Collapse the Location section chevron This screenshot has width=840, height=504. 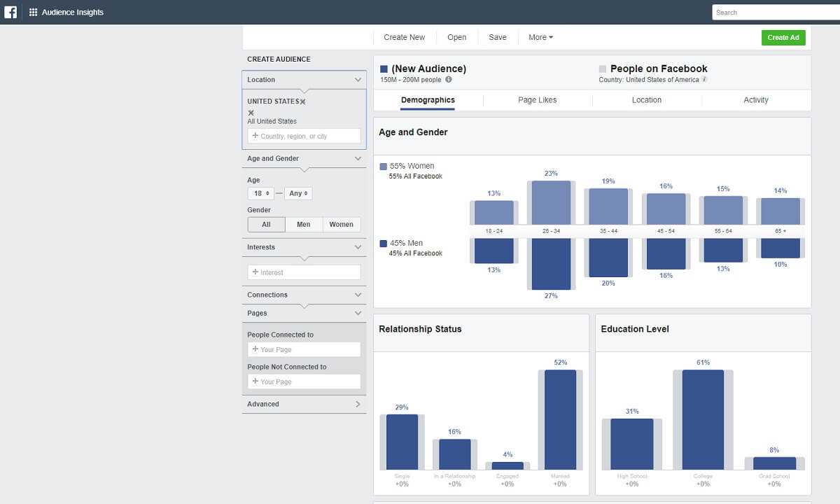358,80
